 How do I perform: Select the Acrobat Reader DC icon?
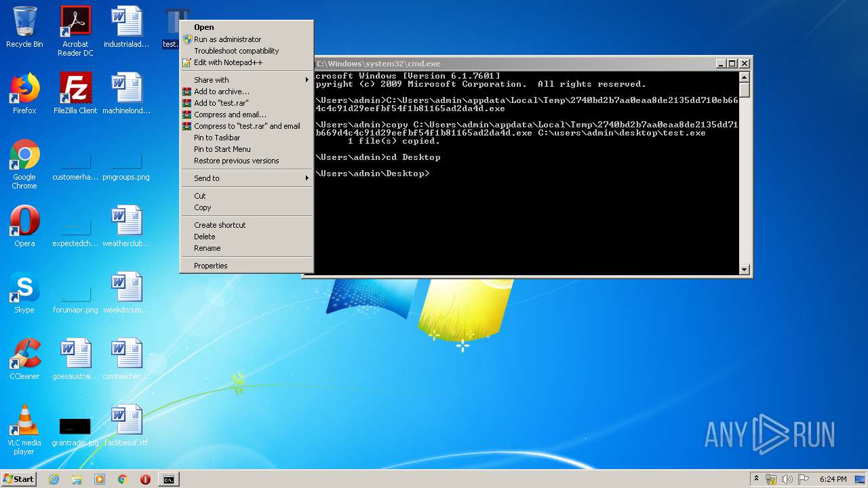[x=75, y=30]
